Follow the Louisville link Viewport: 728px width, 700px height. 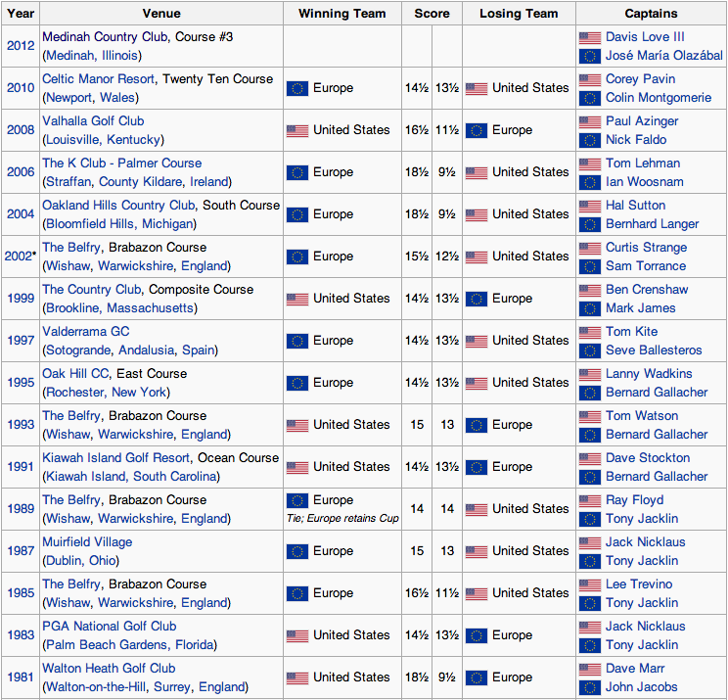pos(72,140)
